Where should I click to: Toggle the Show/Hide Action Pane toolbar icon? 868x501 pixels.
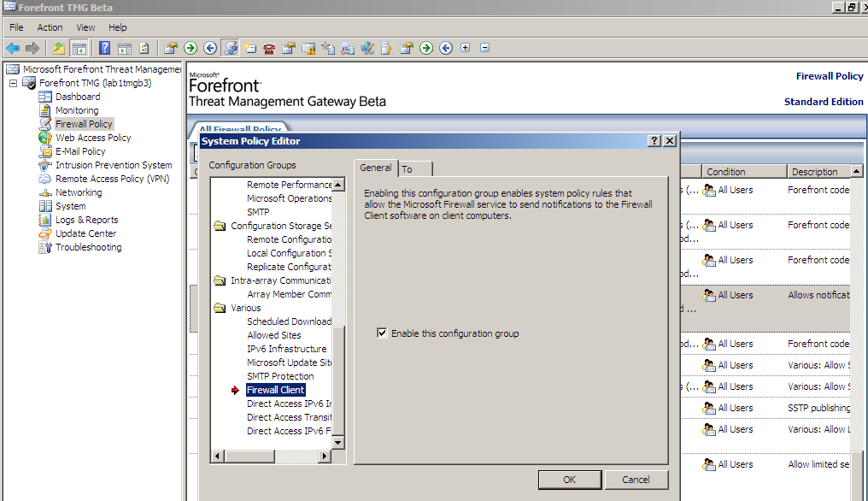coord(125,48)
